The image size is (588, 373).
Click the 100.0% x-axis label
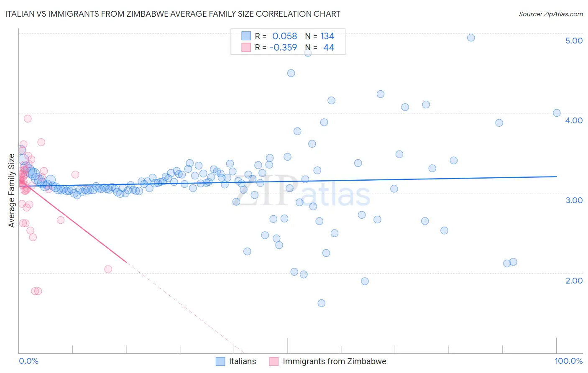(x=569, y=361)
